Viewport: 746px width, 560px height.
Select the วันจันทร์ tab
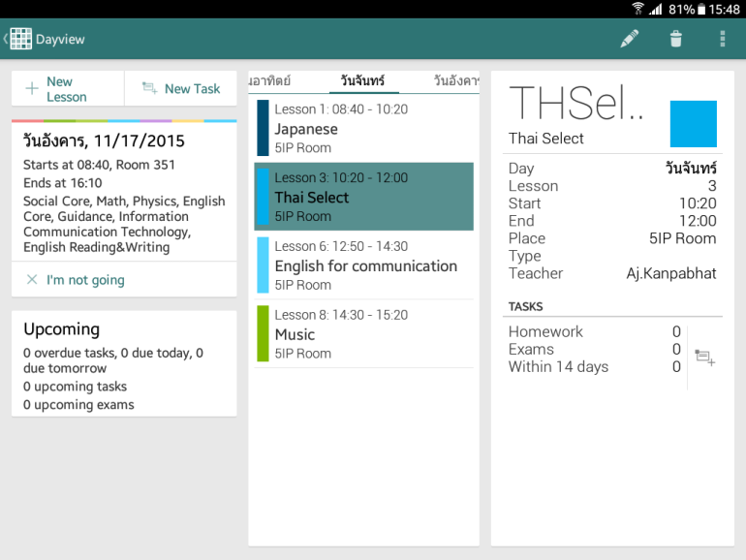tap(362, 81)
